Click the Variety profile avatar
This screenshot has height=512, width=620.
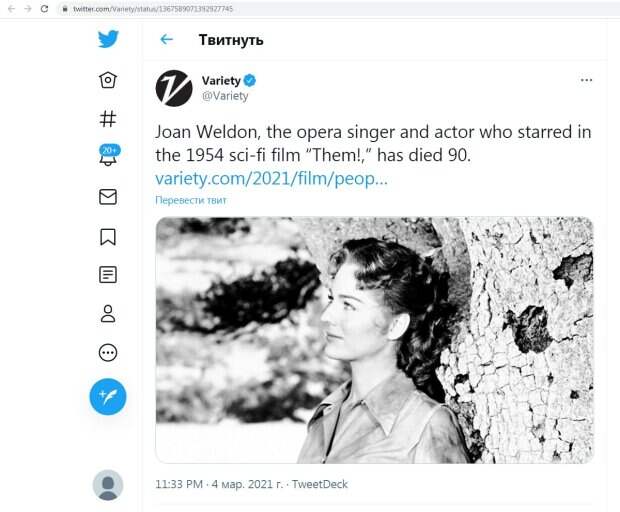[x=174, y=88]
